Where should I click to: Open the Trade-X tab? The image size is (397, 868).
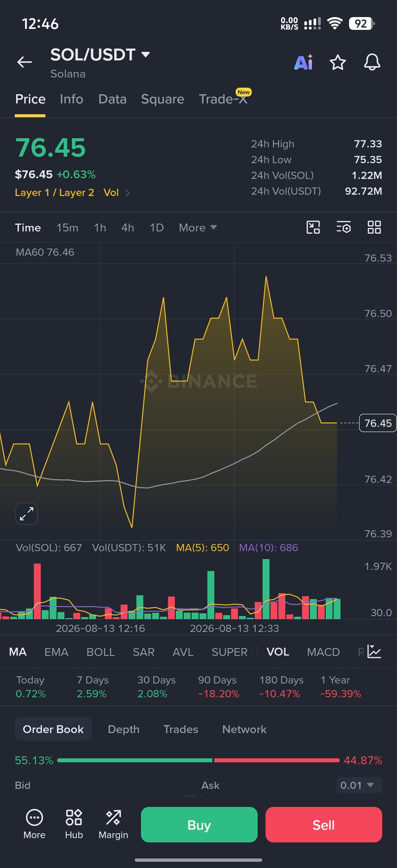click(x=223, y=99)
